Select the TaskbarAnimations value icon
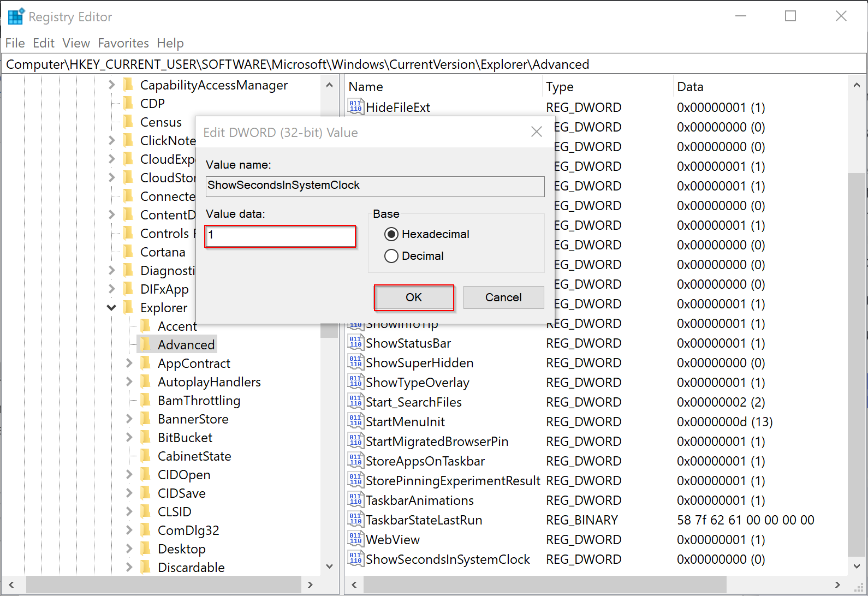Screen dimensions: 868x596 point(355,500)
